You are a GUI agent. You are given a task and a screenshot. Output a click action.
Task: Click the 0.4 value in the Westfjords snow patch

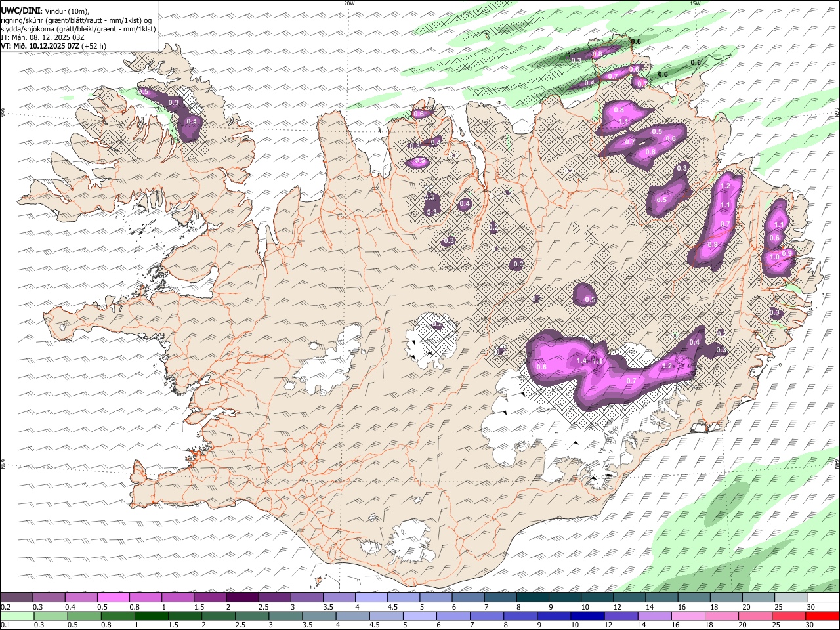pos(192,121)
